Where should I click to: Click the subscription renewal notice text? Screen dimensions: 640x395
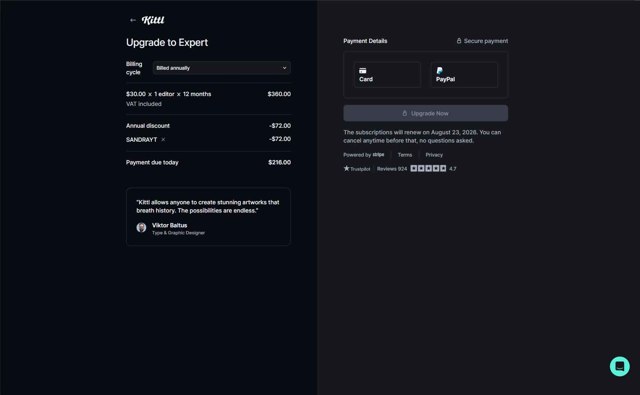[422, 136]
